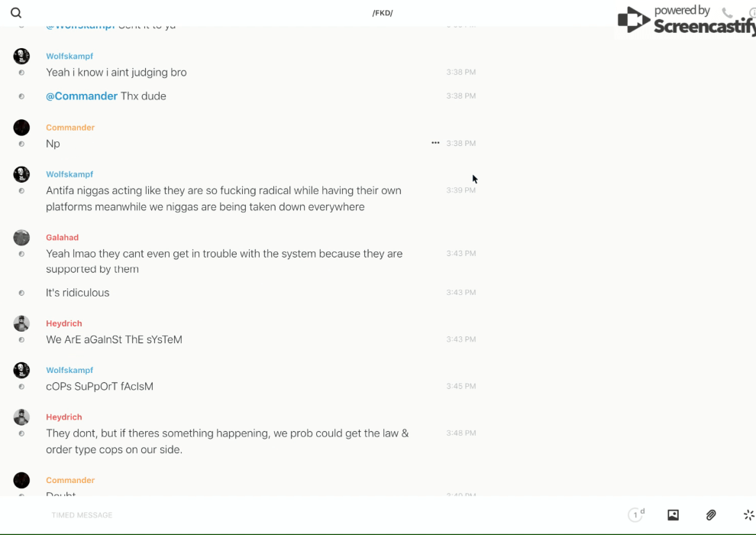Start a call with the phone icon
The image size is (756, 535).
(x=727, y=13)
